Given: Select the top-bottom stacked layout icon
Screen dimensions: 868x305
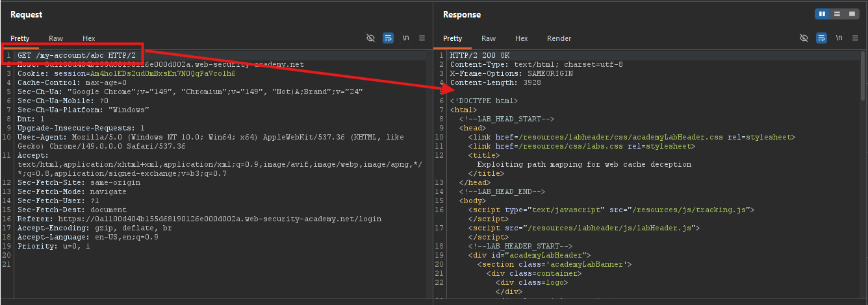Looking at the screenshot, I should 837,14.
